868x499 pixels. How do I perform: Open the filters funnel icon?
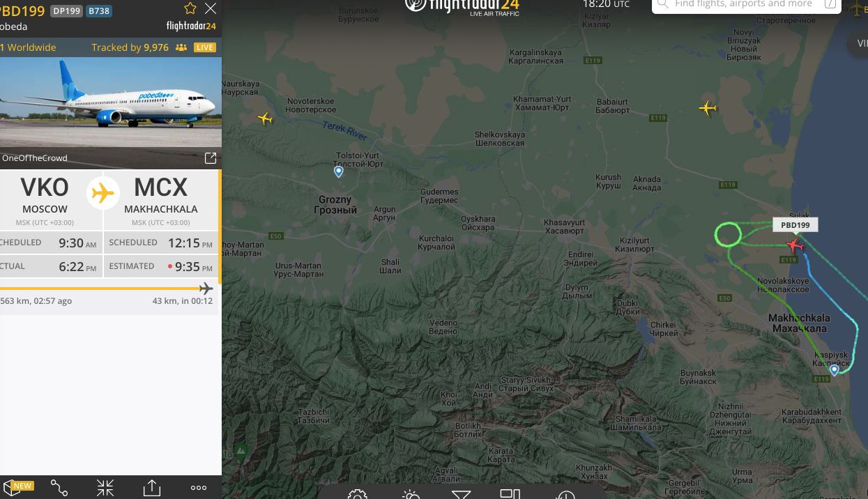pos(461,494)
